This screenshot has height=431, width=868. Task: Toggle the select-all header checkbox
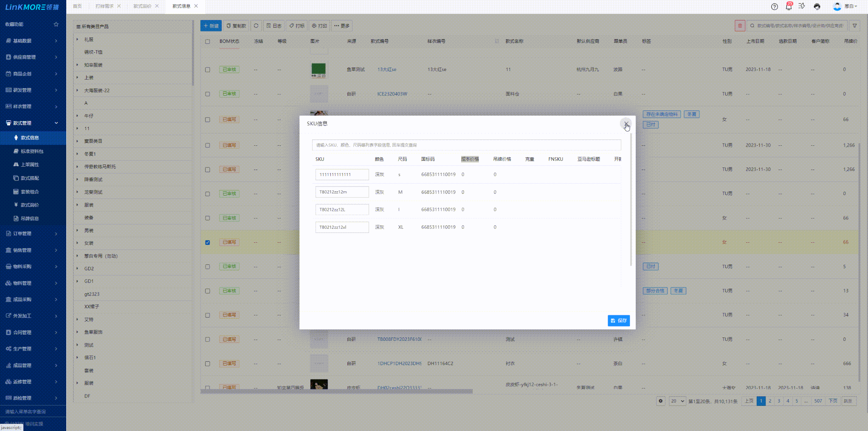pyautogui.click(x=208, y=42)
